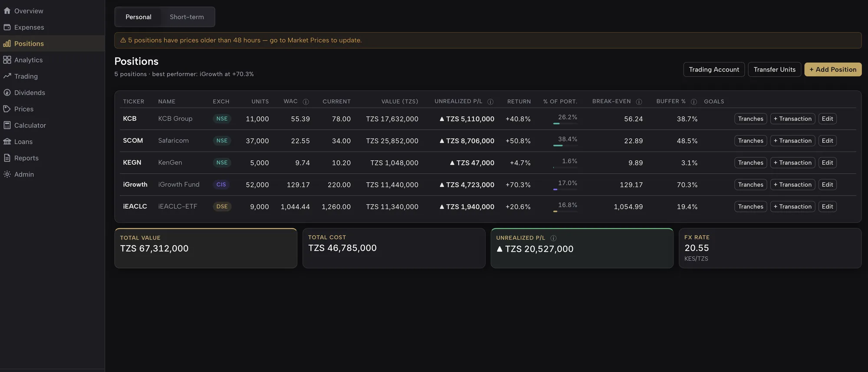
Task: Click the WAC column info icon
Action: (x=306, y=102)
